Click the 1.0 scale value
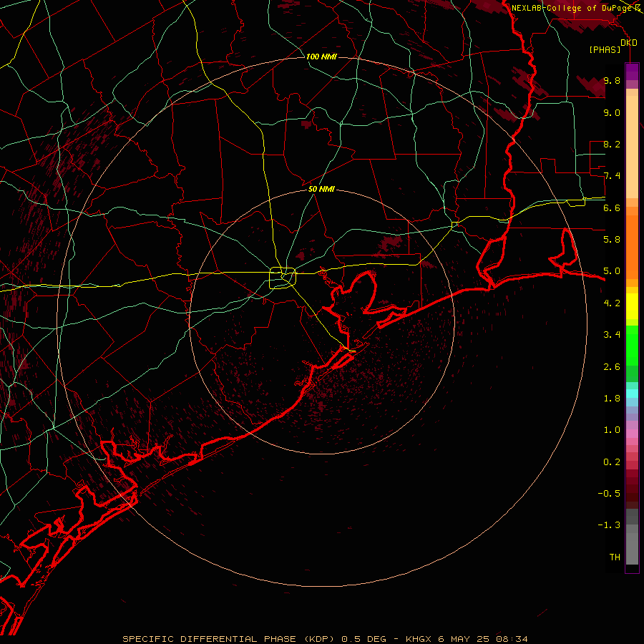This screenshot has height=644, width=644. pos(612,430)
